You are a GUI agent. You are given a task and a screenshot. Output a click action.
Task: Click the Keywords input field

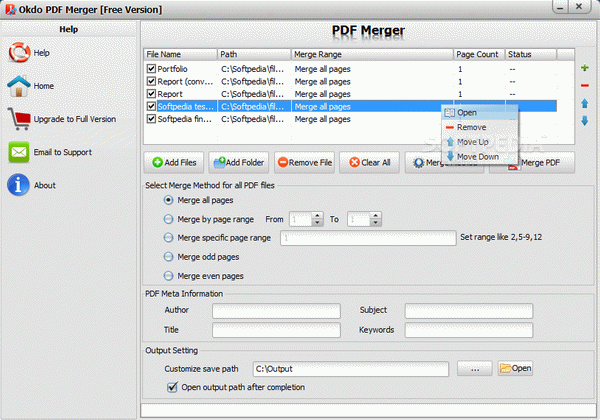469,330
